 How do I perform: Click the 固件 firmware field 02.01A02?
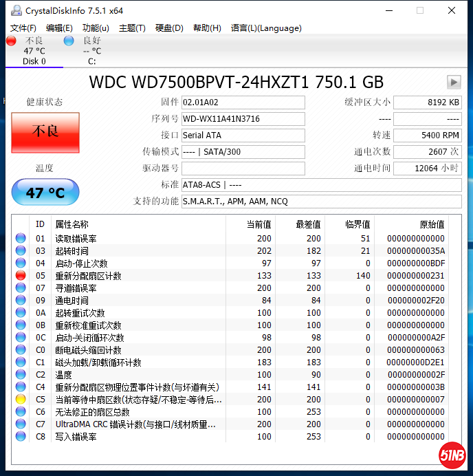[x=242, y=102]
